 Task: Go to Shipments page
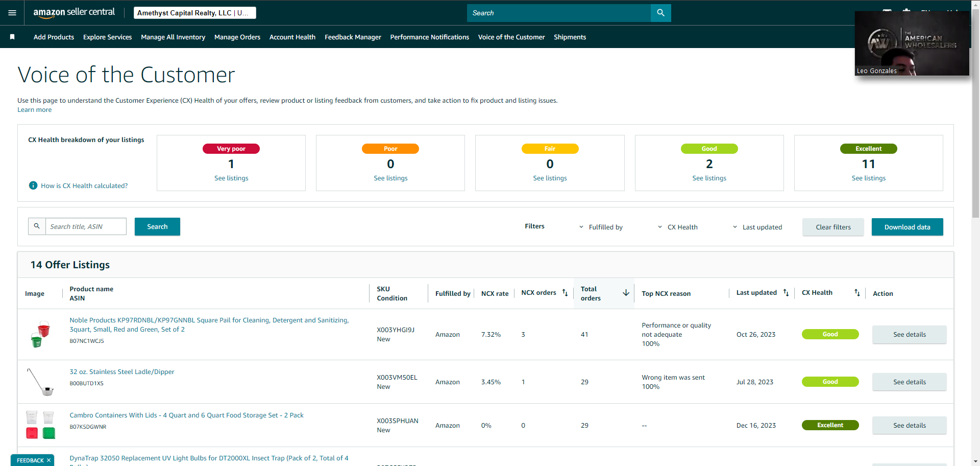click(570, 37)
